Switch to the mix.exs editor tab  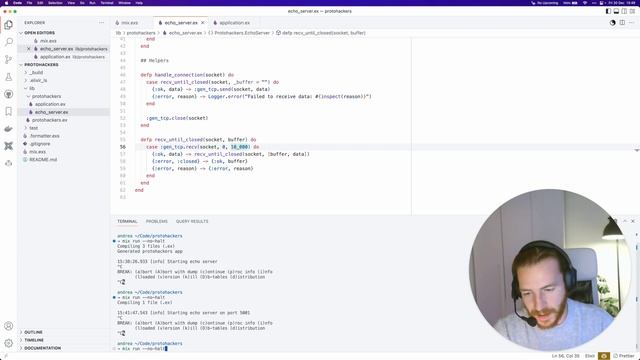tap(130, 23)
